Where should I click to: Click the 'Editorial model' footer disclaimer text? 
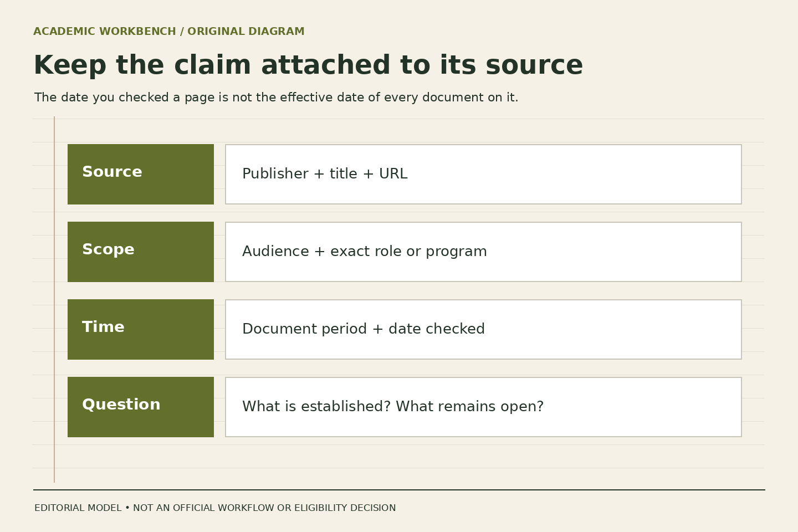[x=215, y=508]
